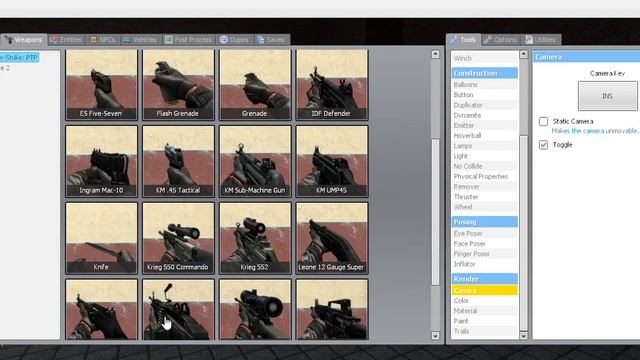
Task: Select the Remover tool
Action: 484,187
